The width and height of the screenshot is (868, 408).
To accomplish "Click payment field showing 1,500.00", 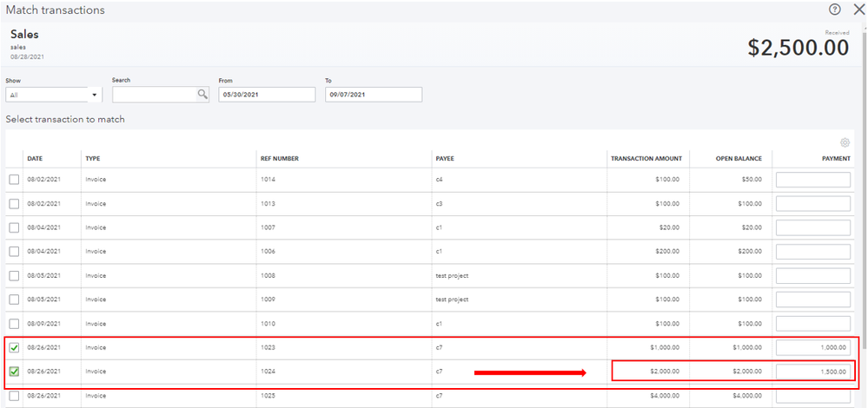I will click(x=813, y=372).
